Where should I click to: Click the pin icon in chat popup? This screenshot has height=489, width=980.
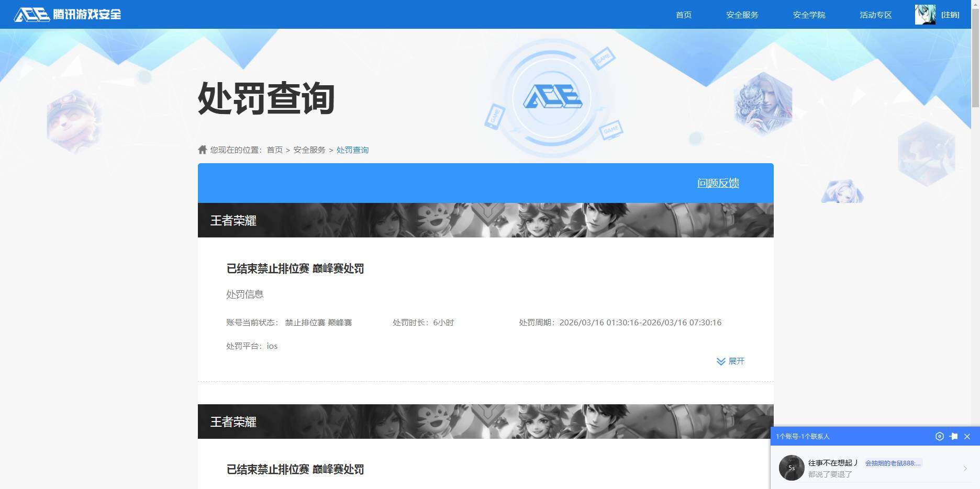point(954,436)
